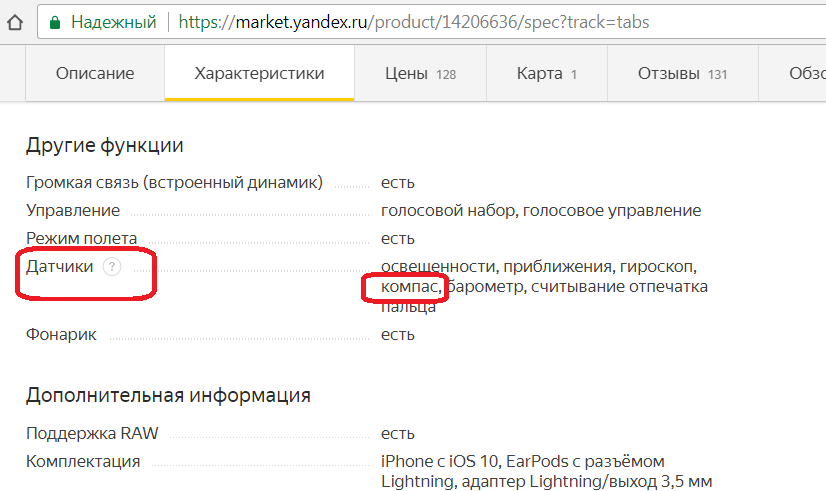Image resolution: width=826 pixels, height=491 pixels.
Task: Switch to the Описание tab
Action: [x=95, y=73]
